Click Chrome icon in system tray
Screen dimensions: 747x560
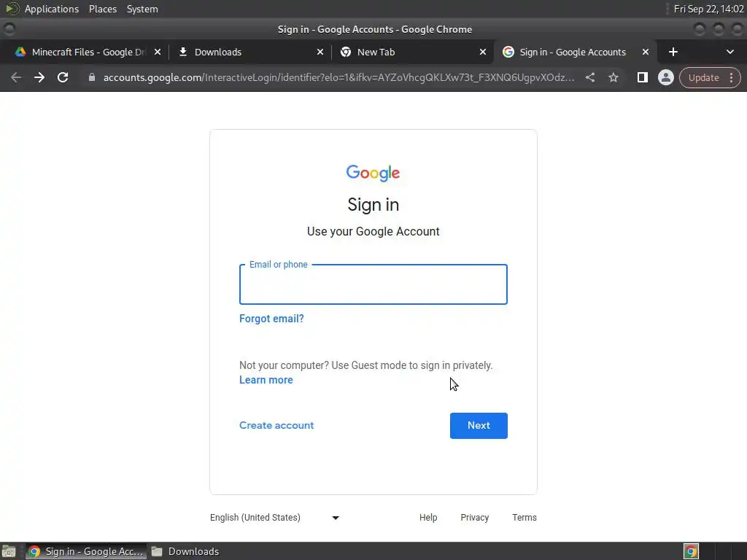point(691,551)
